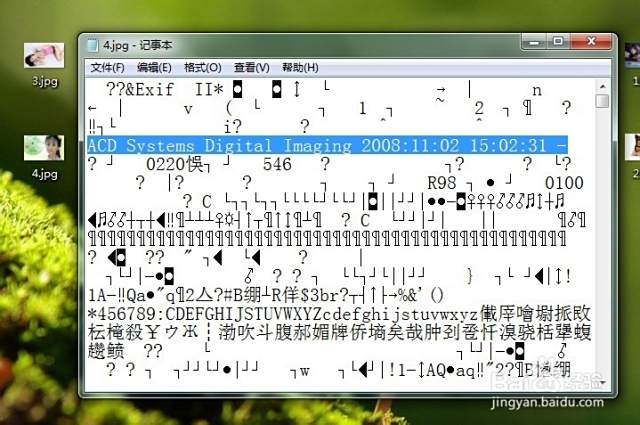
Task: Open the 文件(F) menu
Action: coord(107,67)
